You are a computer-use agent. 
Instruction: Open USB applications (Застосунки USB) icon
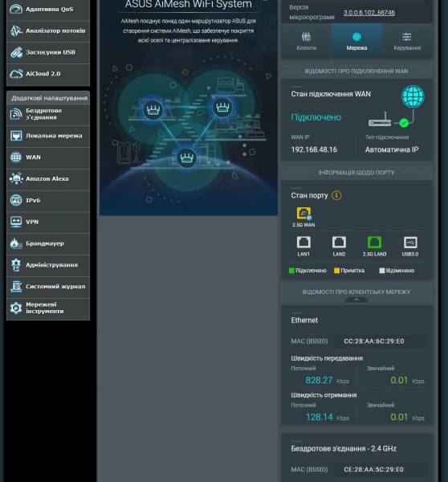coord(16,52)
